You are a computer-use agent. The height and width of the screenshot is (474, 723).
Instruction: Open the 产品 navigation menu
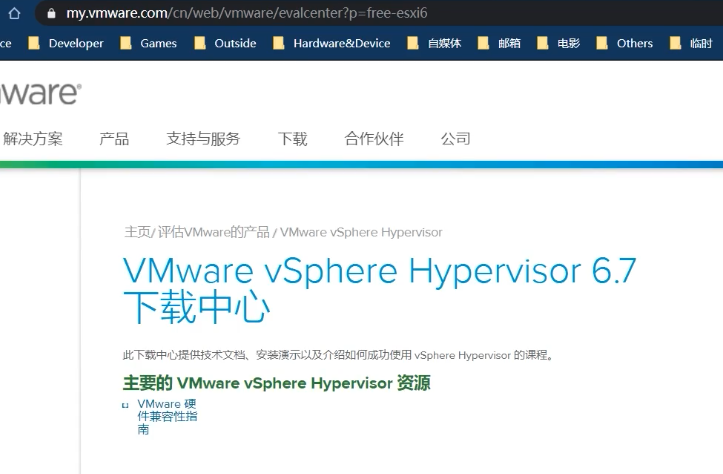pyautogui.click(x=114, y=139)
